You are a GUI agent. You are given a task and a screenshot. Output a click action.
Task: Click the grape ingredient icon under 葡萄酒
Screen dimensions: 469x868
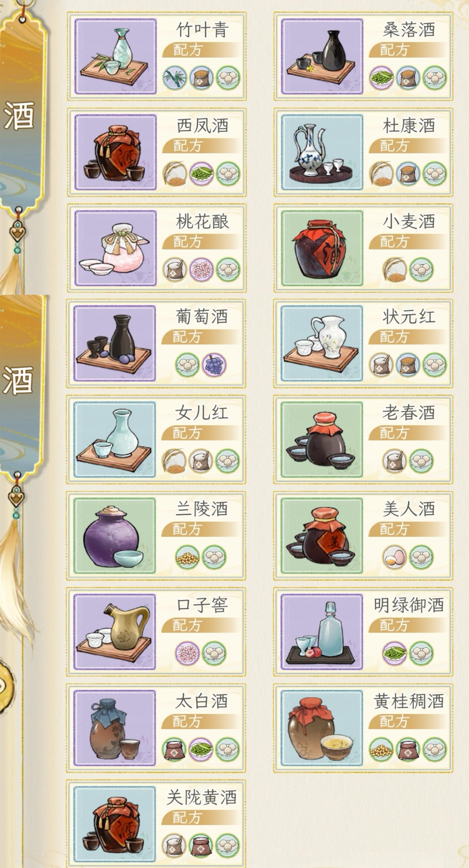pos(214,365)
